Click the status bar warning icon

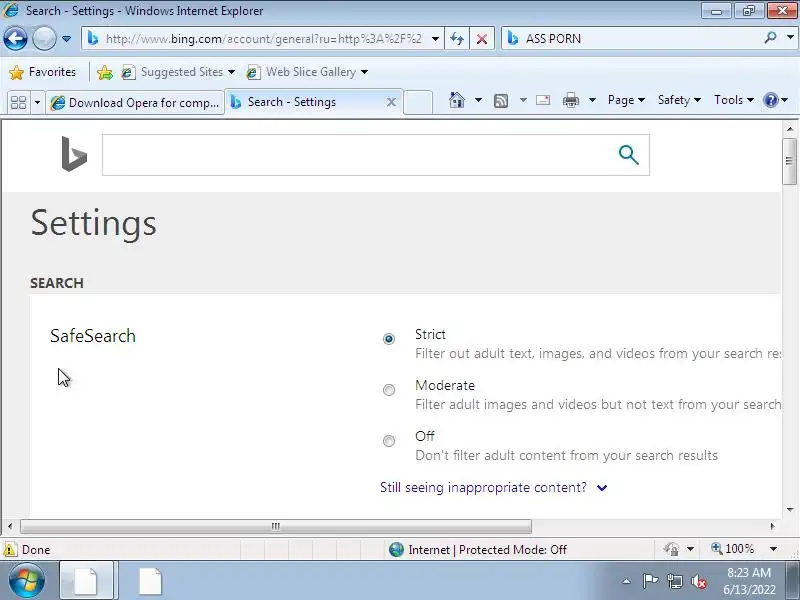point(10,549)
